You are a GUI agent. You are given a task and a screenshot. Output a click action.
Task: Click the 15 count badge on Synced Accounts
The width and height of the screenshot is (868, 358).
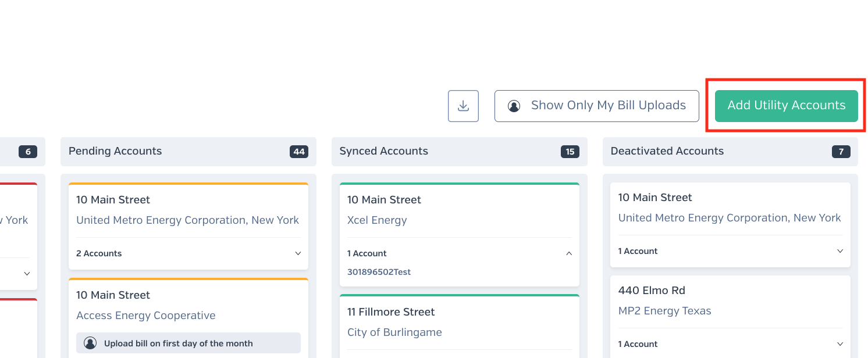pyautogui.click(x=570, y=152)
